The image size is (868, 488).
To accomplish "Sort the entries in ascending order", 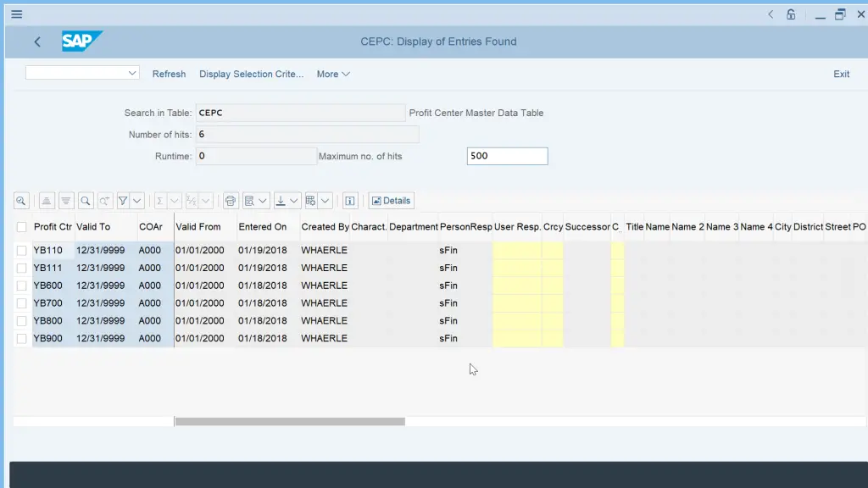I will pos(43,200).
